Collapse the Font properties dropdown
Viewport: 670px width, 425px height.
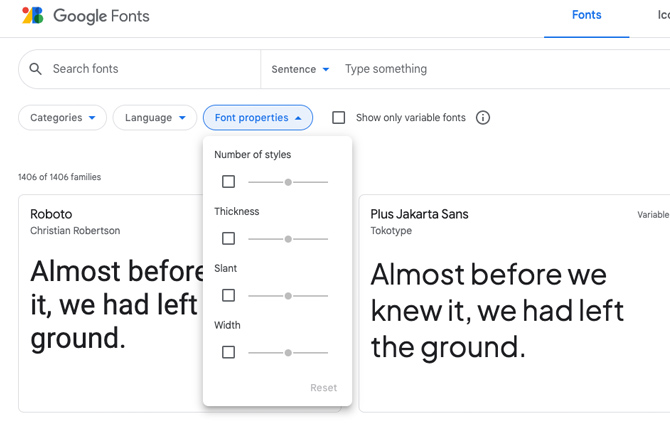click(258, 117)
